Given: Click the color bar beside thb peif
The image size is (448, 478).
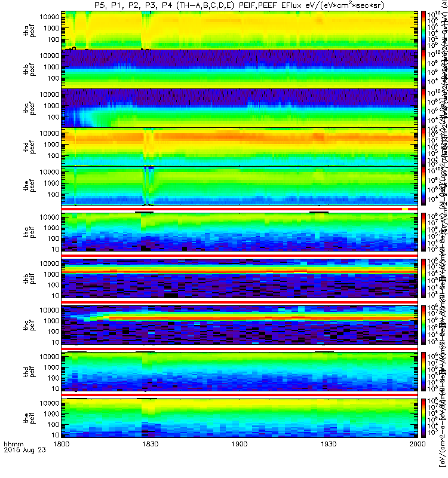Looking at the screenshot, I should [x=424, y=278].
